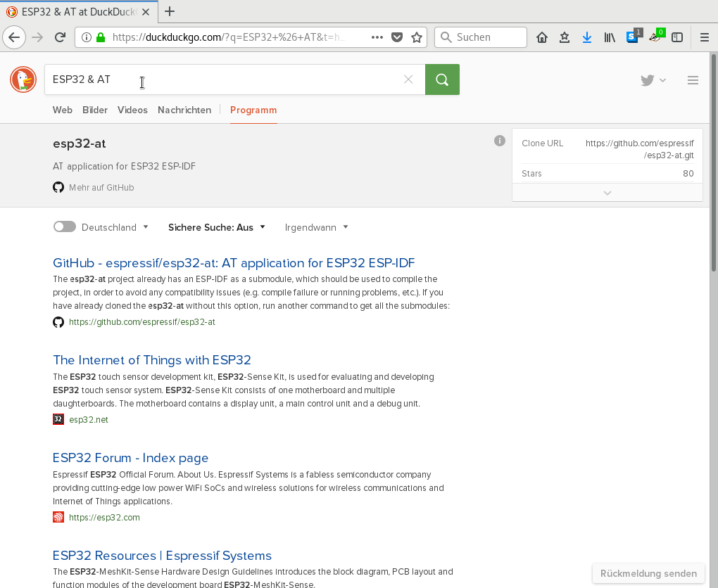Open the Firefox library icon

610,37
